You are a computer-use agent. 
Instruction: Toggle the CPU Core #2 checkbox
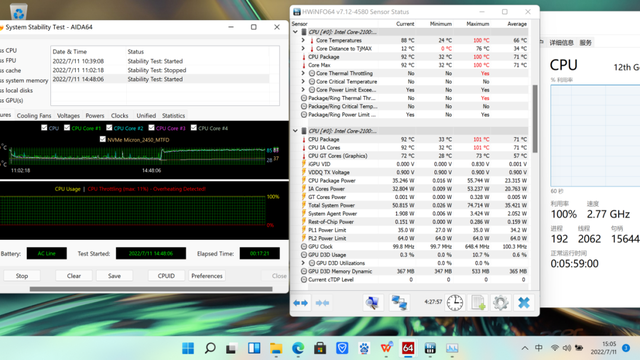tap(109, 128)
